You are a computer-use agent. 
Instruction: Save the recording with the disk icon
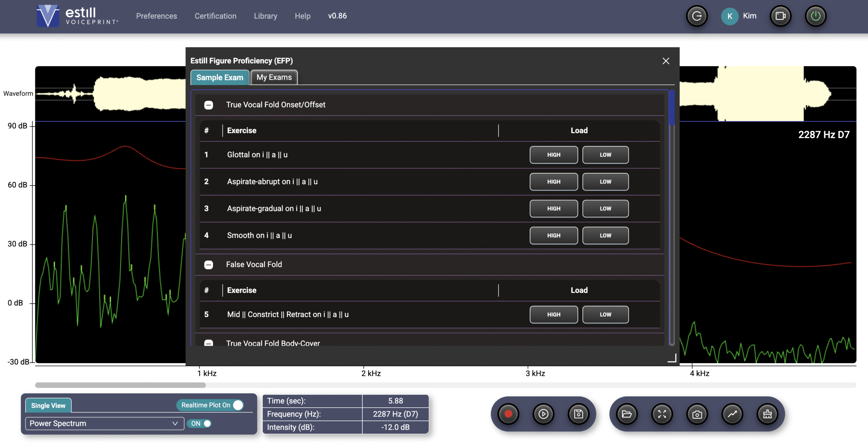coord(578,414)
